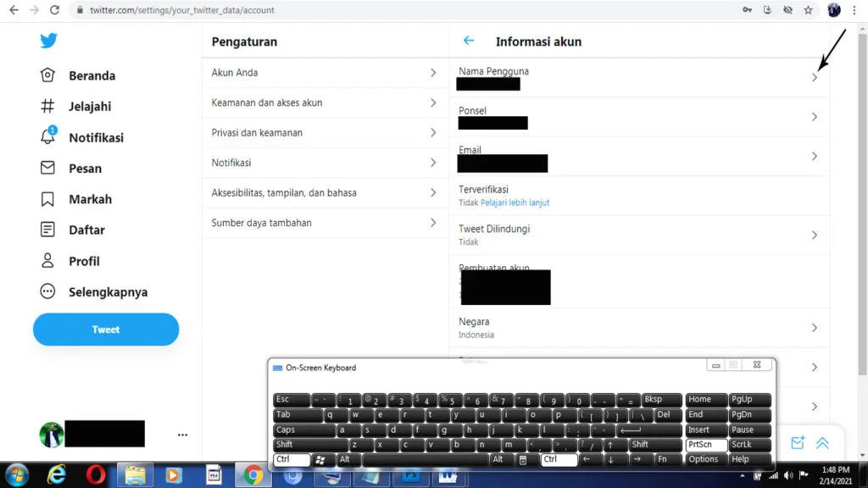
Task: Click page vertical scrollbar
Action: pos(862,205)
